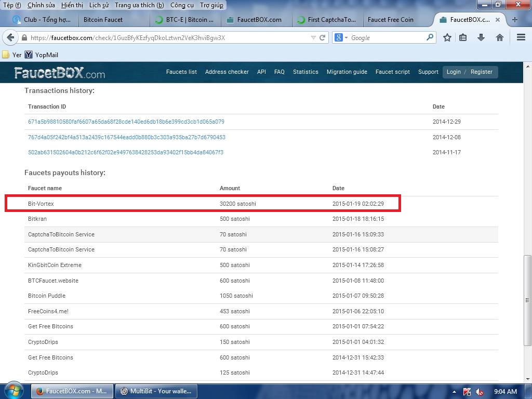Expand the URL bar history dropdown
The image size is (532, 399).
pyautogui.click(x=313, y=38)
